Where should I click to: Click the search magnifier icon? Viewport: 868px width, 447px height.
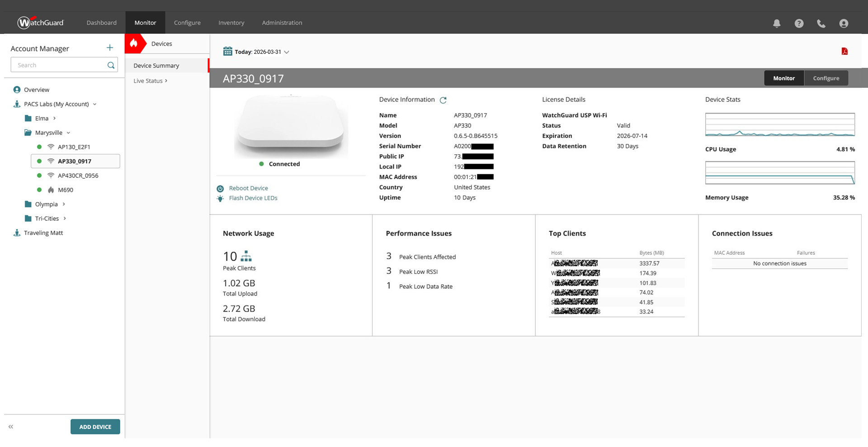(111, 65)
